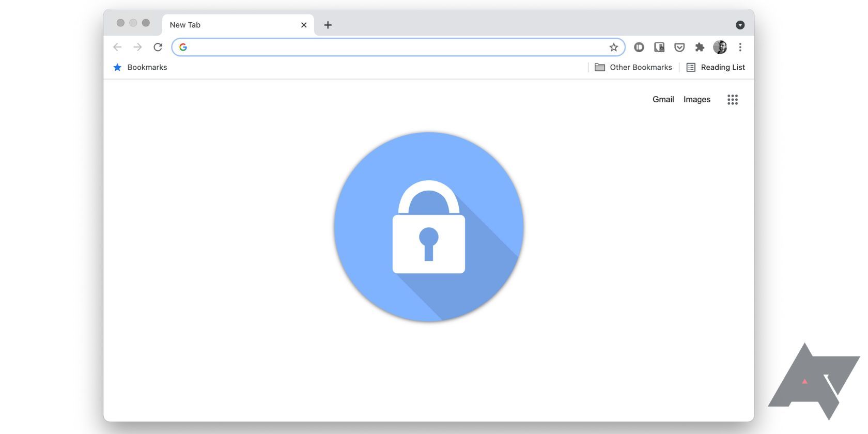The width and height of the screenshot is (868, 434).
Task: Open the Reading List
Action: click(716, 67)
